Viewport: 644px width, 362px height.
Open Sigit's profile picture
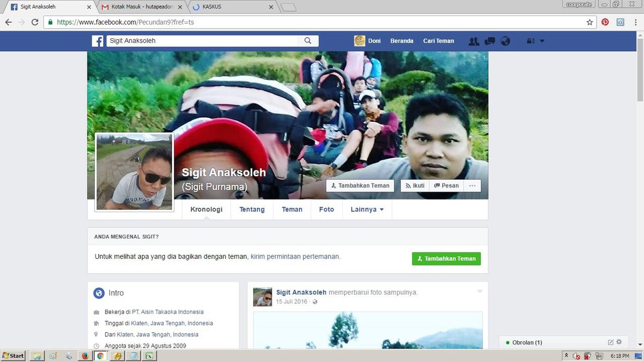point(134,172)
